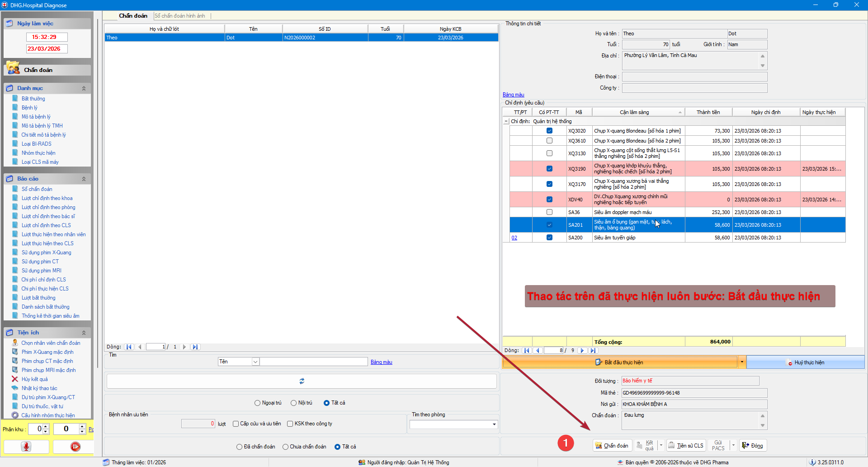The width and height of the screenshot is (868, 467).
Task: Open the Bắt đầu thực hiện dropdown arrow
Action: [742, 362]
